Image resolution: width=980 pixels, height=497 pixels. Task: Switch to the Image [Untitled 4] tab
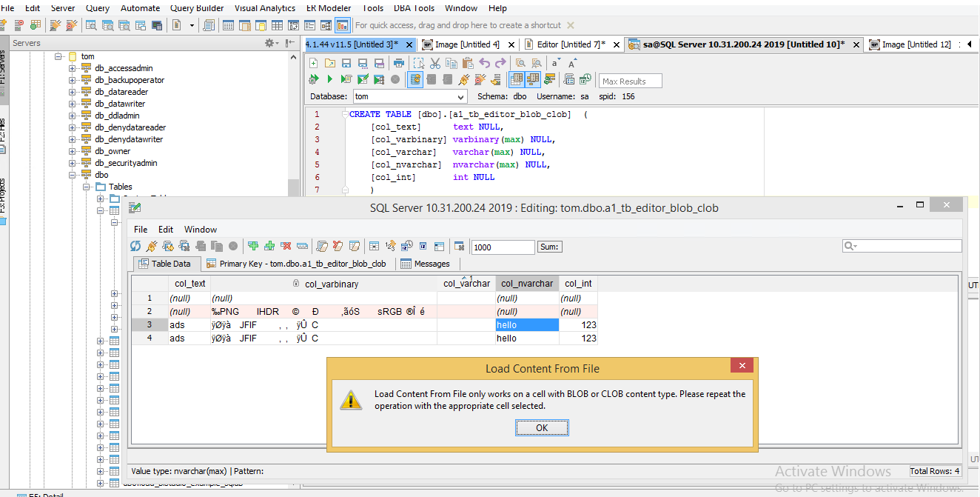466,44
